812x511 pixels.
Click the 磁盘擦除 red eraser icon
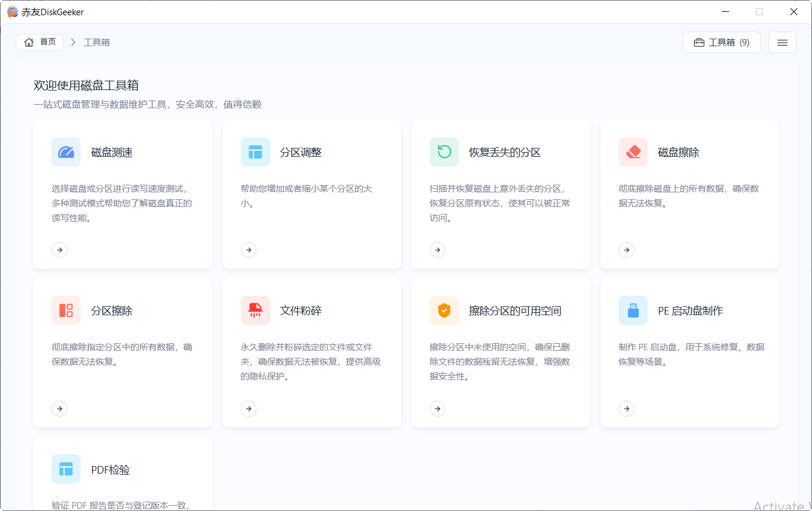633,152
